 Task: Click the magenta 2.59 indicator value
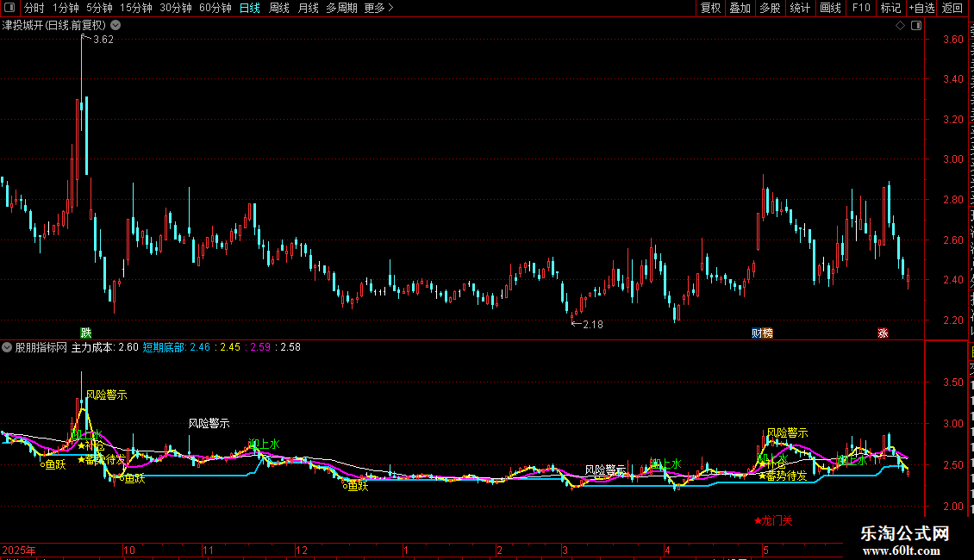pyautogui.click(x=260, y=348)
